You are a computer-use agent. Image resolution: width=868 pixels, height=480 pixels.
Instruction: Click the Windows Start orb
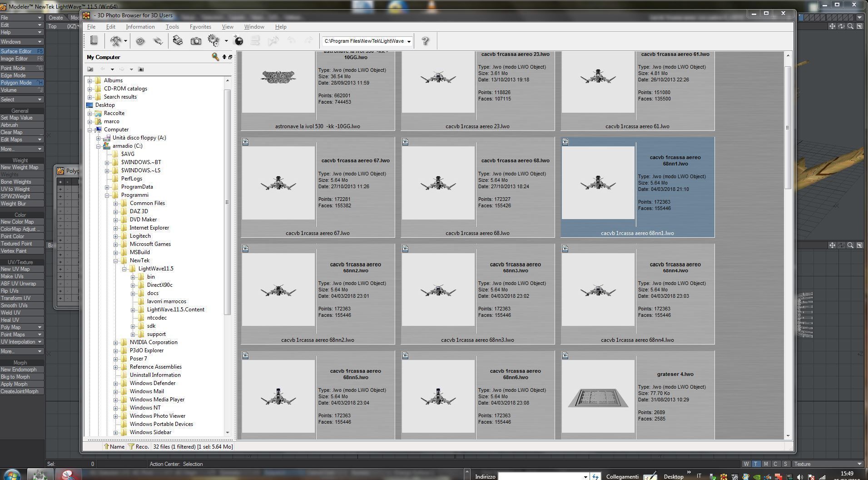pos(11,474)
